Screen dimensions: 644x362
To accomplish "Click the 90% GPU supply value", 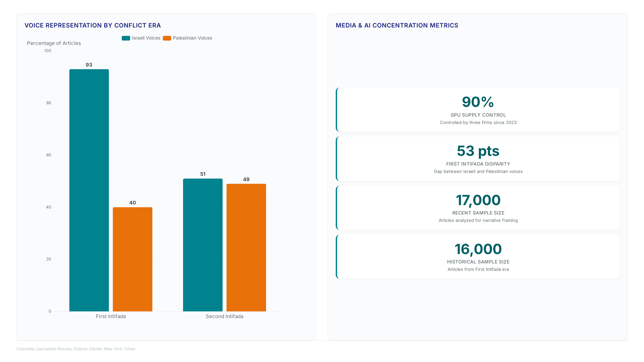I will (x=478, y=102).
